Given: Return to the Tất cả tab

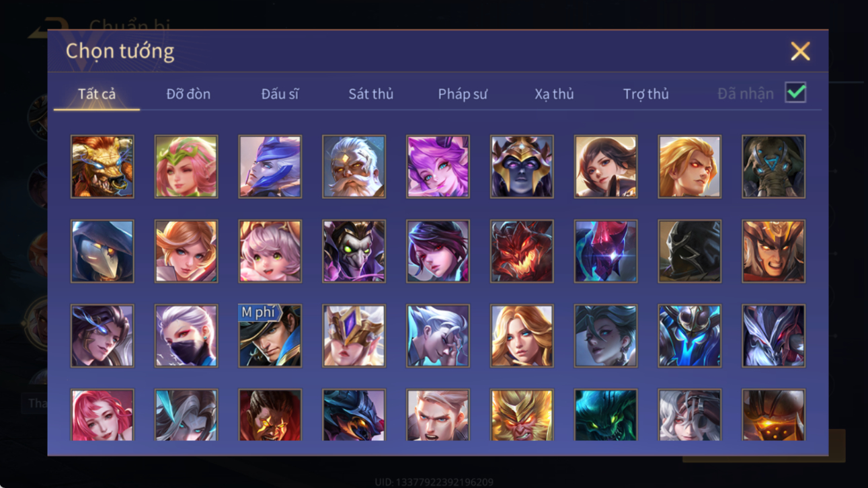Looking at the screenshot, I should [x=97, y=94].
